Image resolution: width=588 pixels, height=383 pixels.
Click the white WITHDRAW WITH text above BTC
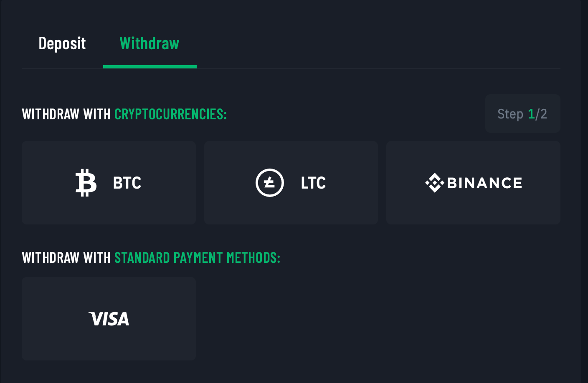coord(66,114)
